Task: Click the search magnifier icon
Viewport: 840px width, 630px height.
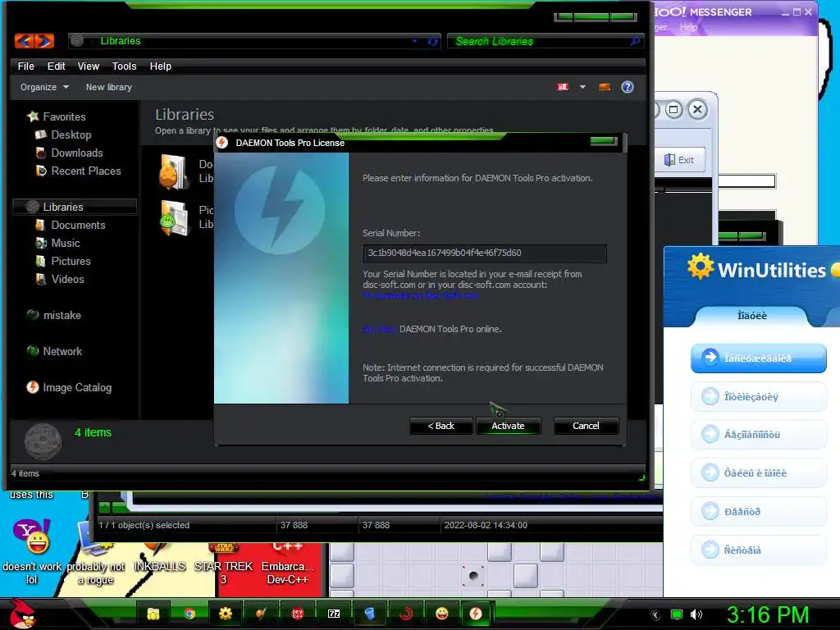Action: pyautogui.click(x=636, y=41)
